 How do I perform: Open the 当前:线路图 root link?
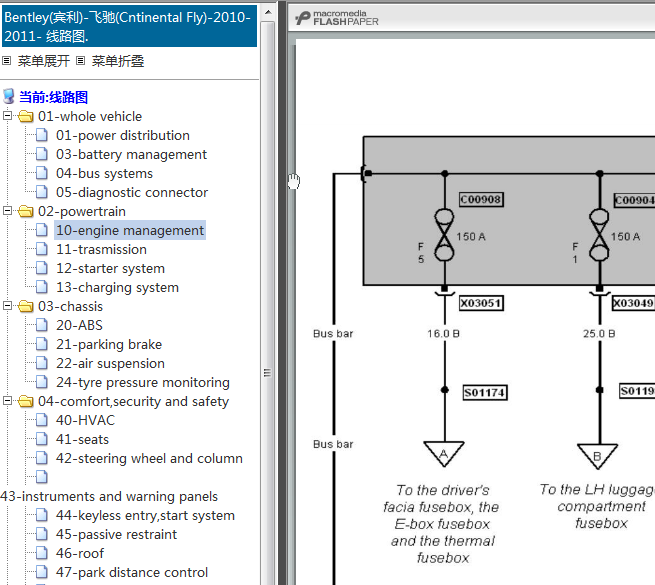click(53, 97)
